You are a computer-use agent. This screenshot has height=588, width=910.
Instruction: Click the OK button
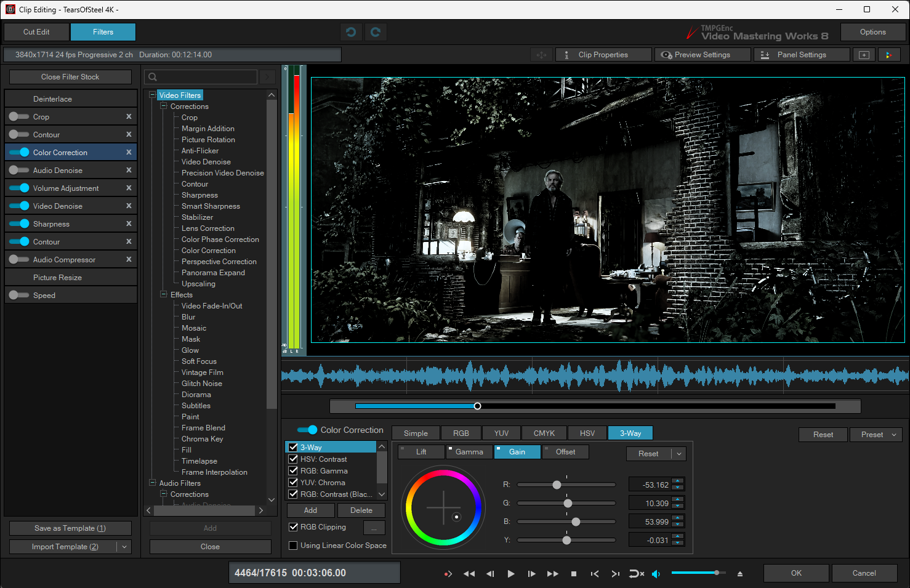[x=796, y=573]
